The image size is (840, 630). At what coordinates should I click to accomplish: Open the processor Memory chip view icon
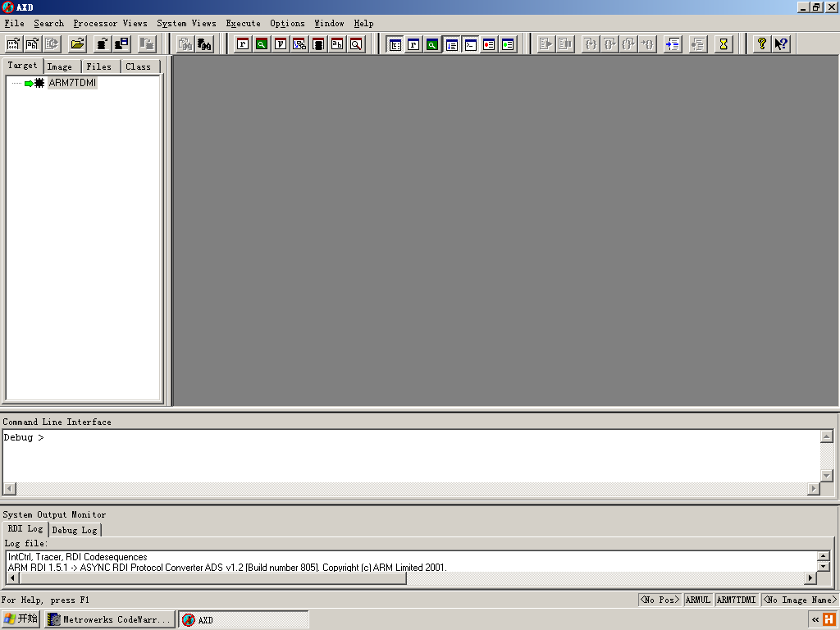pos(318,44)
